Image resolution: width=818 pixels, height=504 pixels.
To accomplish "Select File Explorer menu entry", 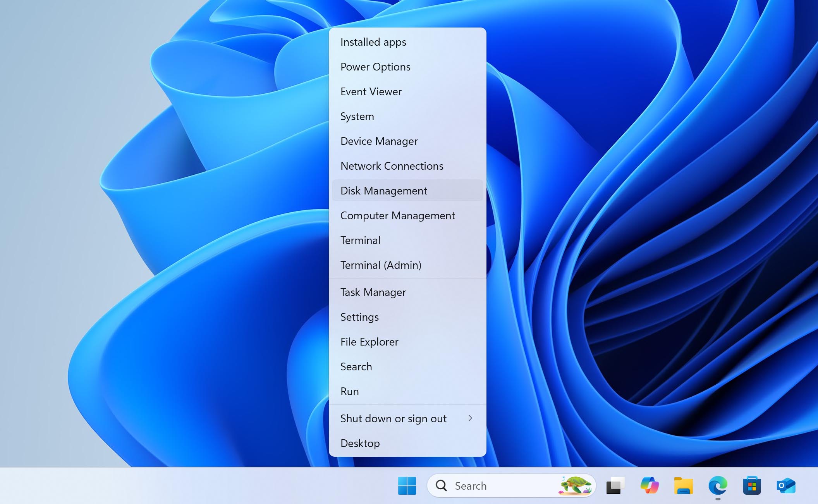I will [x=407, y=342].
